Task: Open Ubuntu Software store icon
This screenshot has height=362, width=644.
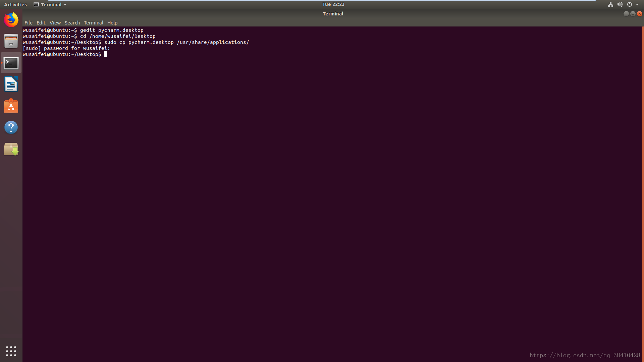Action: (x=11, y=106)
